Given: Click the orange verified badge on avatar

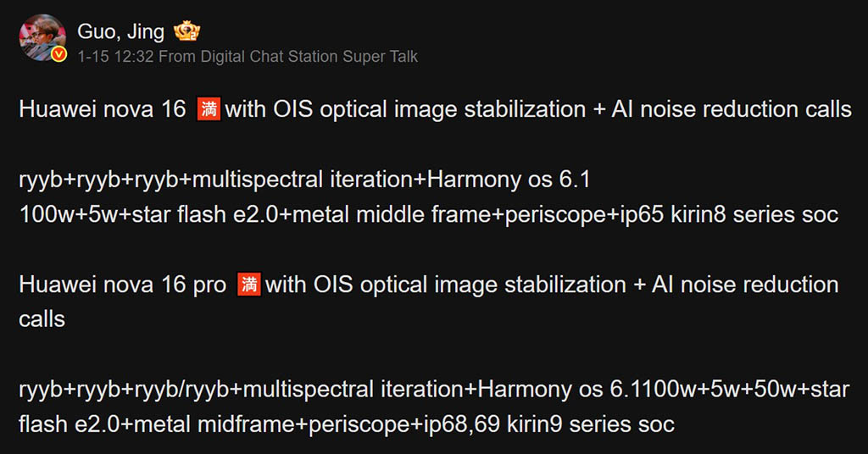Looking at the screenshot, I should coord(58,55).
